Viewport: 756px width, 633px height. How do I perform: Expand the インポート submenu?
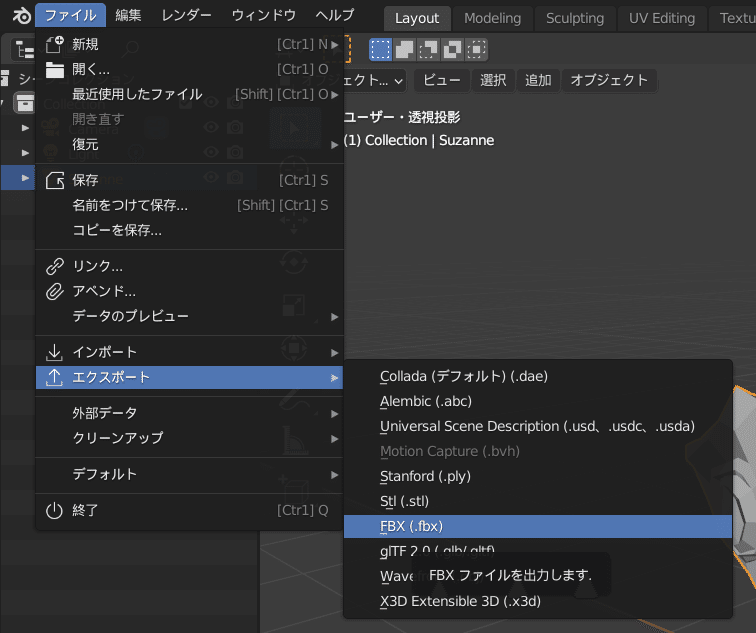coord(189,352)
